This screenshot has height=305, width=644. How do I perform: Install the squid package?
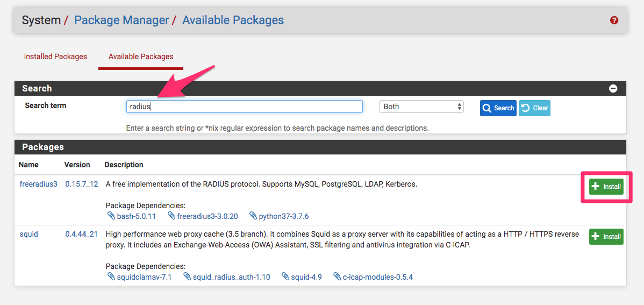pyautogui.click(x=606, y=237)
